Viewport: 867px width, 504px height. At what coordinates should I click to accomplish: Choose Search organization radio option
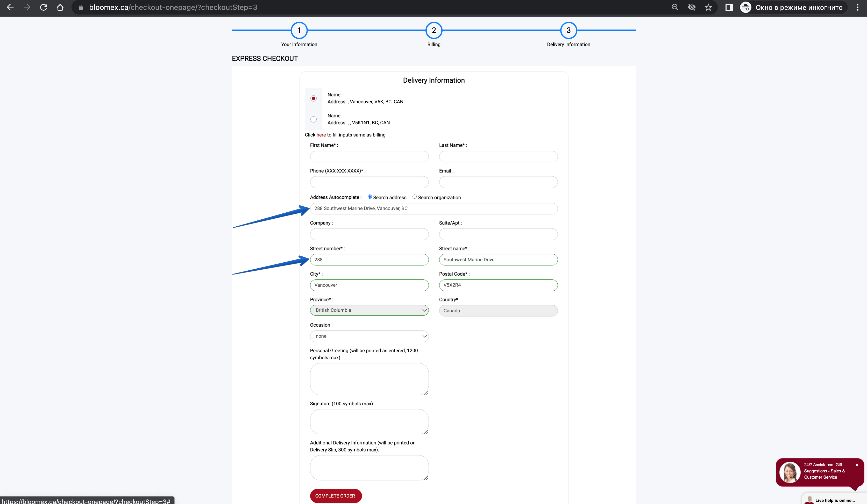415,197
